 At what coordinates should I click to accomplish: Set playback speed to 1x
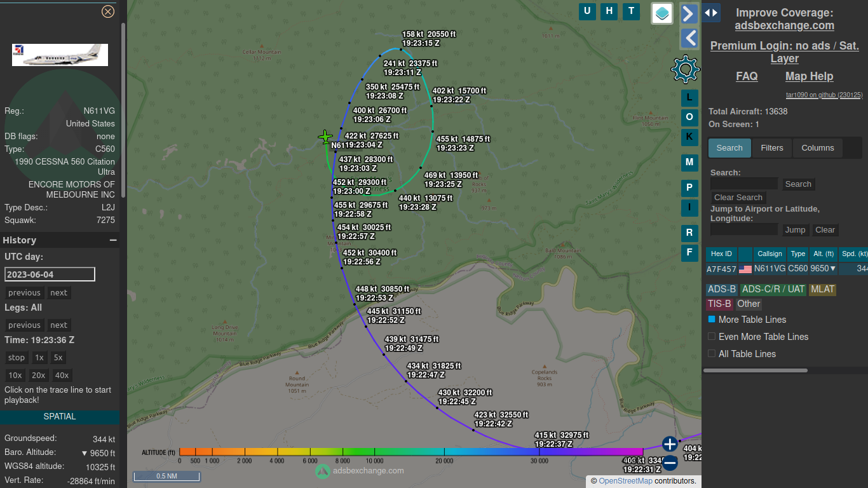(x=39, y=358)
